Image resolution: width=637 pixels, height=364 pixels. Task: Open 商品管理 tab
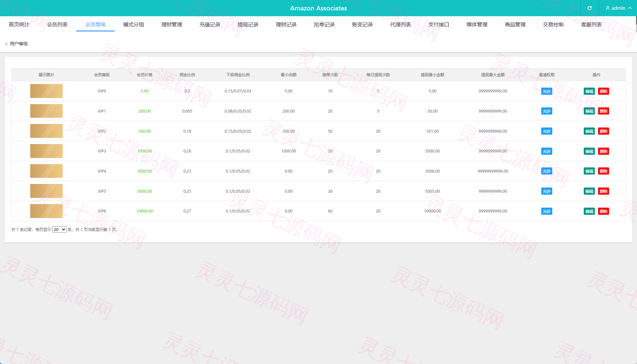pos(515,24)
